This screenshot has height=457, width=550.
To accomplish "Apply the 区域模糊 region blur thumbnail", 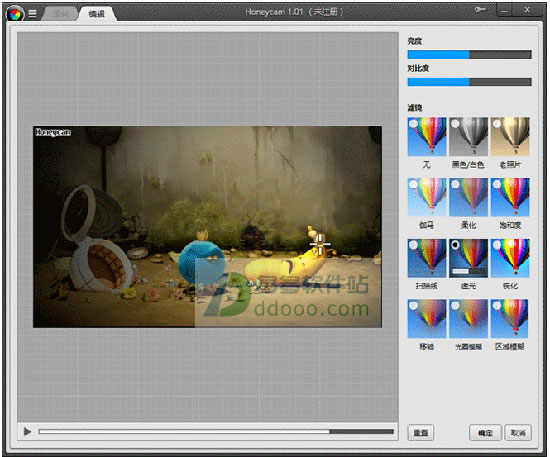I will pos(510,318).
